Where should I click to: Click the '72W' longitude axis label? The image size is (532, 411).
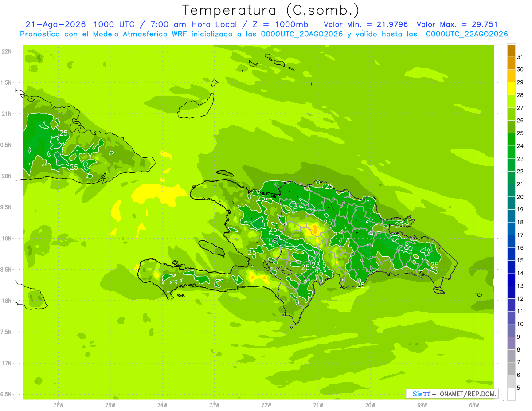[x=266, y=405]
